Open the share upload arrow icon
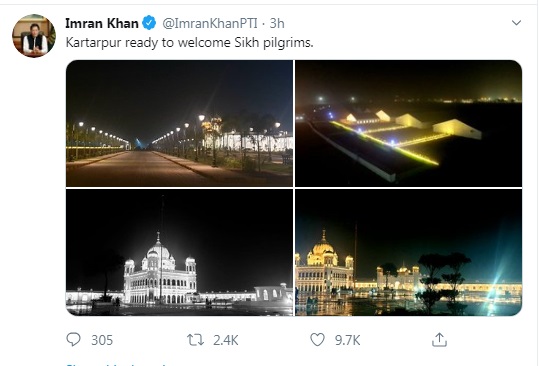Screen dimensions: 539x366 click(x=439, y=340)
